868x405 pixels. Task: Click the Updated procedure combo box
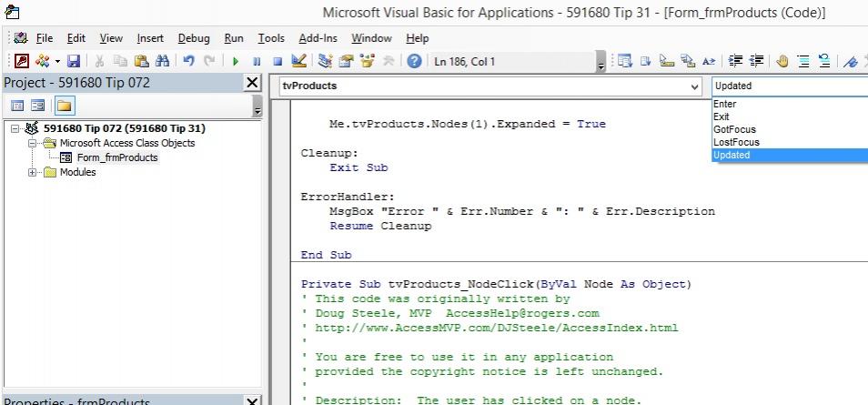[x=790, y=86]
